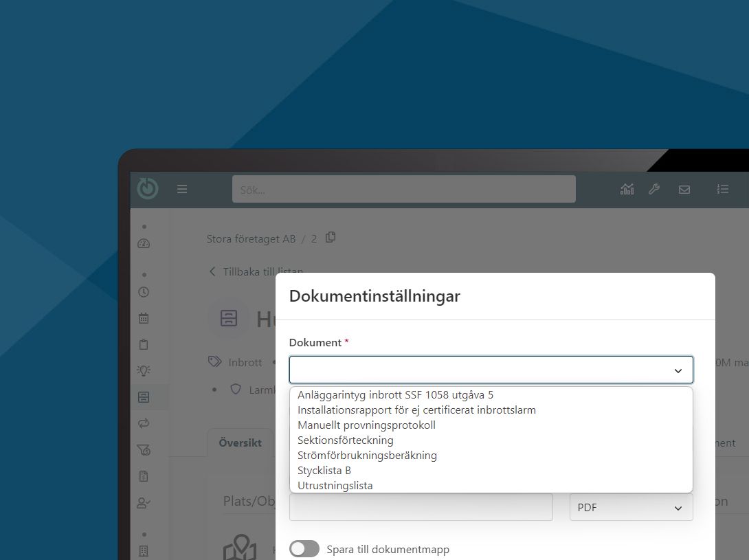Click the numbered list icon in header
Viewport: 749px width, 560px height.
[722, 189]
